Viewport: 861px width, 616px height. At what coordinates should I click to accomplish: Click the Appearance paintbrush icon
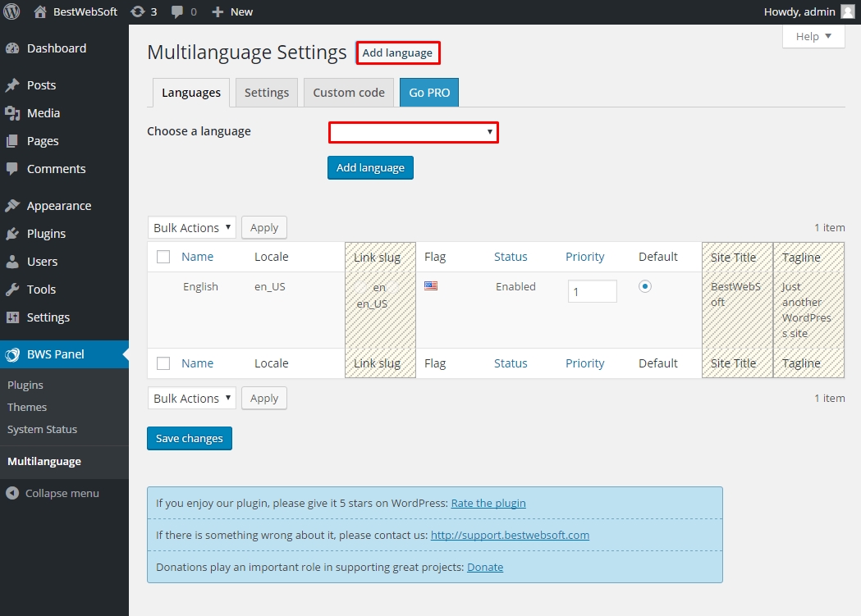[x=12, y=206]
